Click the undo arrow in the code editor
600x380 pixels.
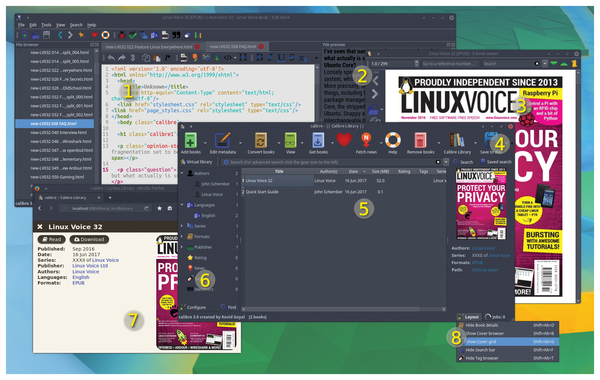pos(111,58)
